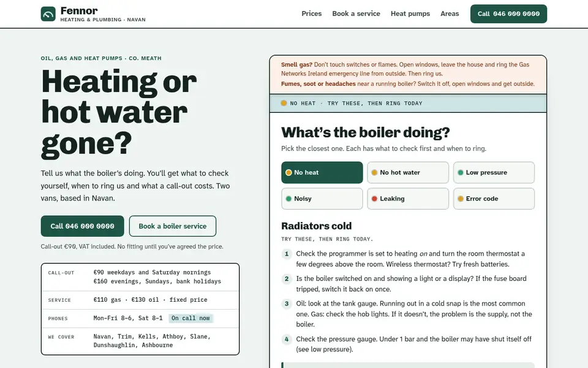Click step number 1 circle
The height and width of the screenshot is (368, 588).
(287, 254)
